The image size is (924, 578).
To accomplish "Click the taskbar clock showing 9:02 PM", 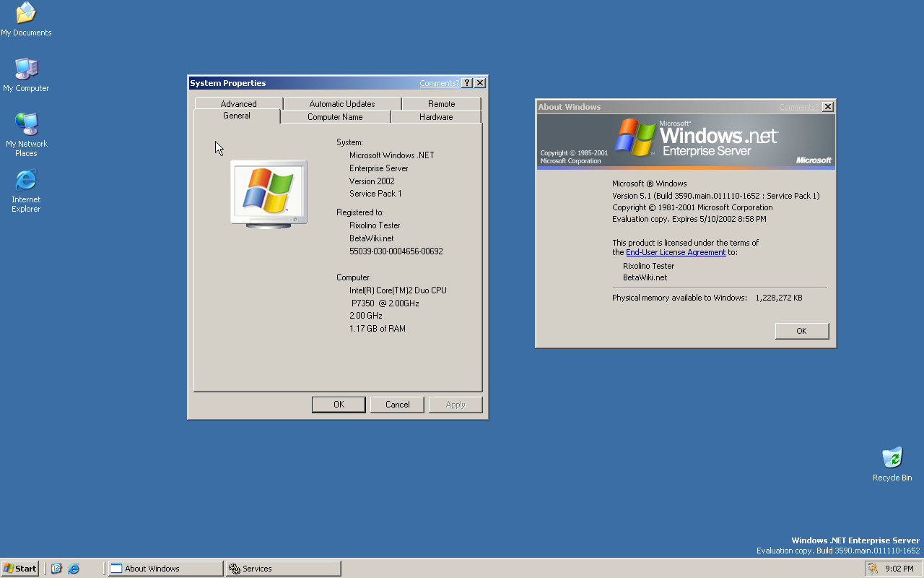I will [x=899, y=569].
